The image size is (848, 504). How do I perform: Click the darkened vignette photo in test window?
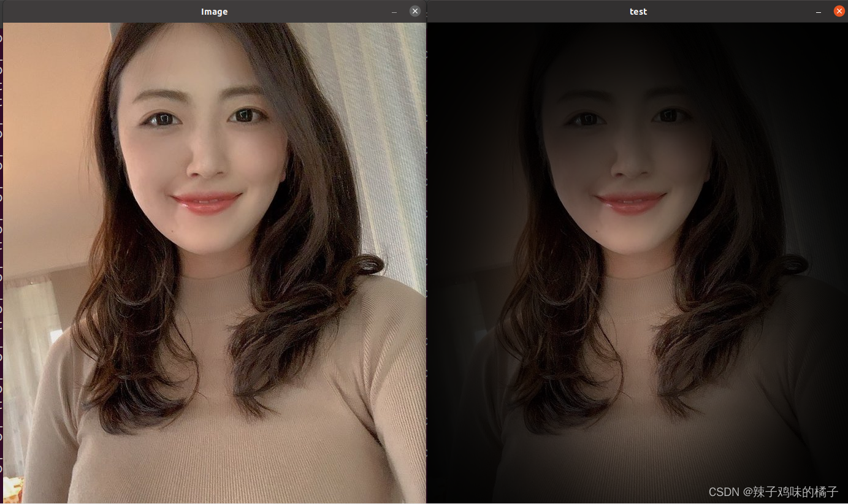[637, 263]
